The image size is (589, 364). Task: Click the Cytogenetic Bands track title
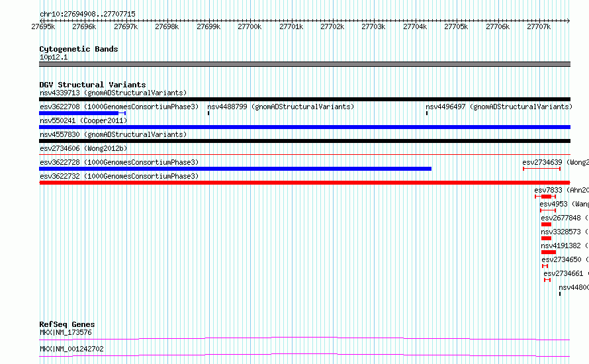click(x=79, y=49)
